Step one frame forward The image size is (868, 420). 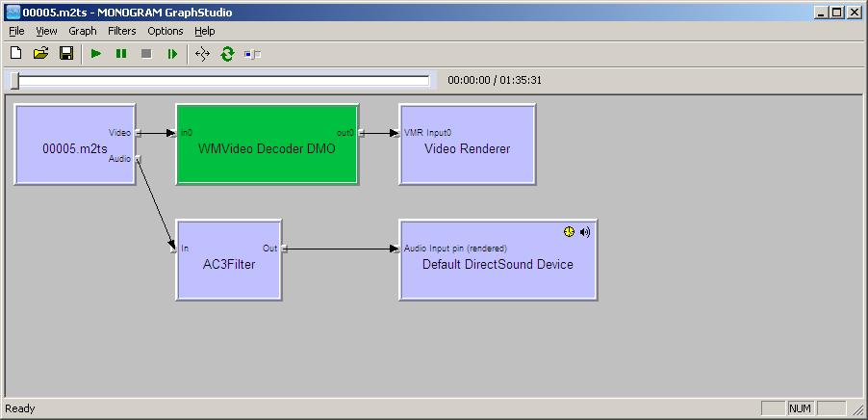(x=172, y=54)
